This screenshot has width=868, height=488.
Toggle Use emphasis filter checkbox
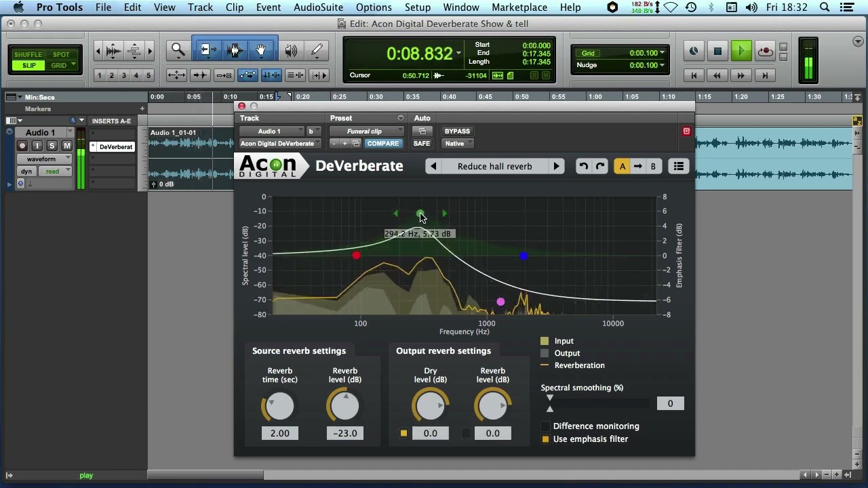(545, 439)
